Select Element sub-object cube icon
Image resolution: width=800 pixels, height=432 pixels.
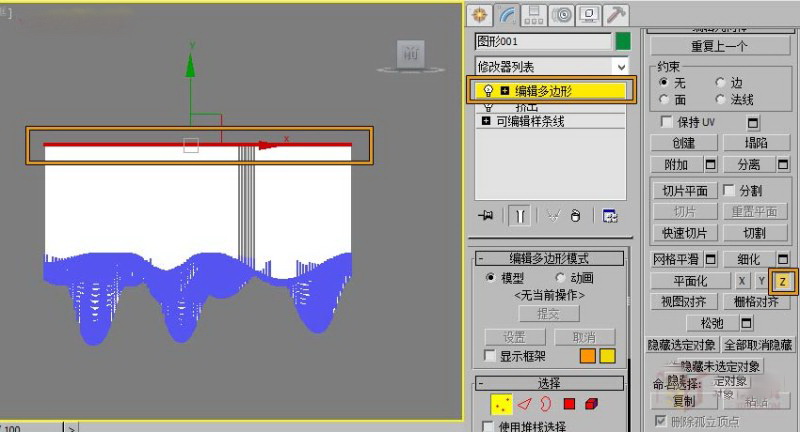pyautogui.click(x=592, y=404)
